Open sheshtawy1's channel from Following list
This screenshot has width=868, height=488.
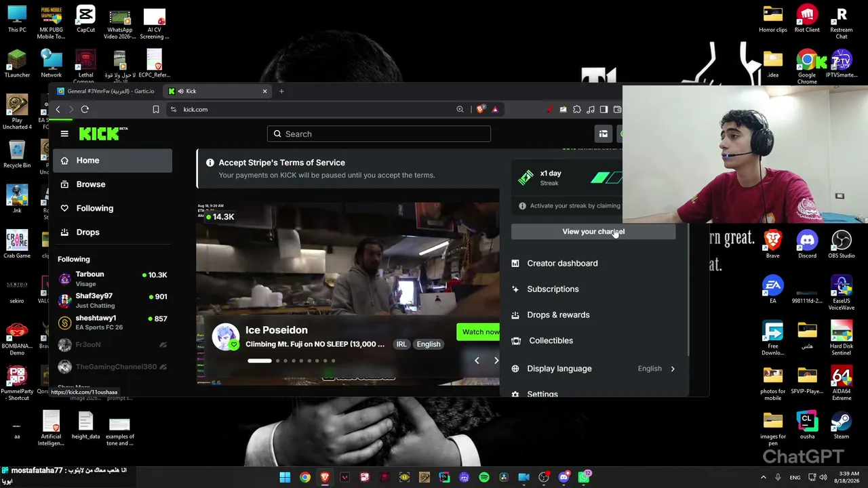113,322
